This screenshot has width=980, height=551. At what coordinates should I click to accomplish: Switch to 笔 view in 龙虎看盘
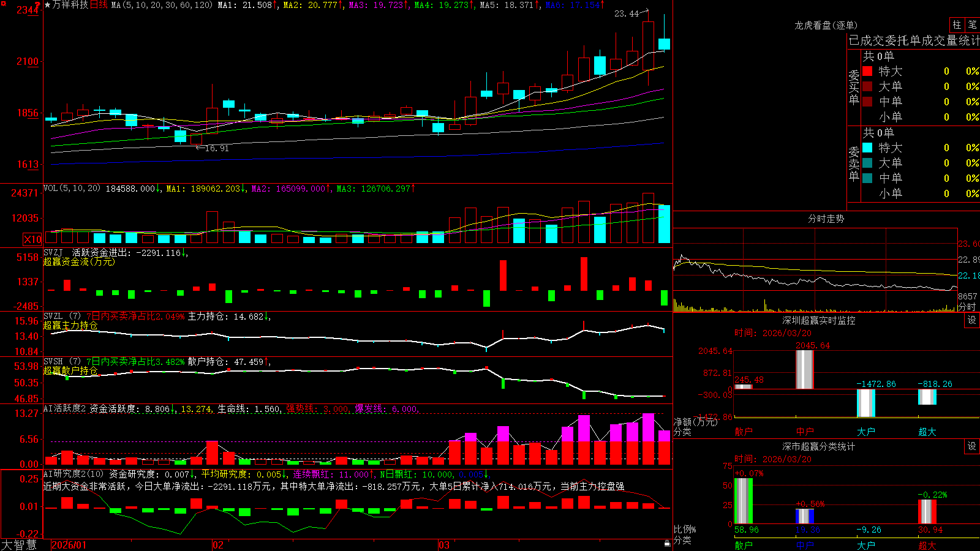click(x=972, y=24)
